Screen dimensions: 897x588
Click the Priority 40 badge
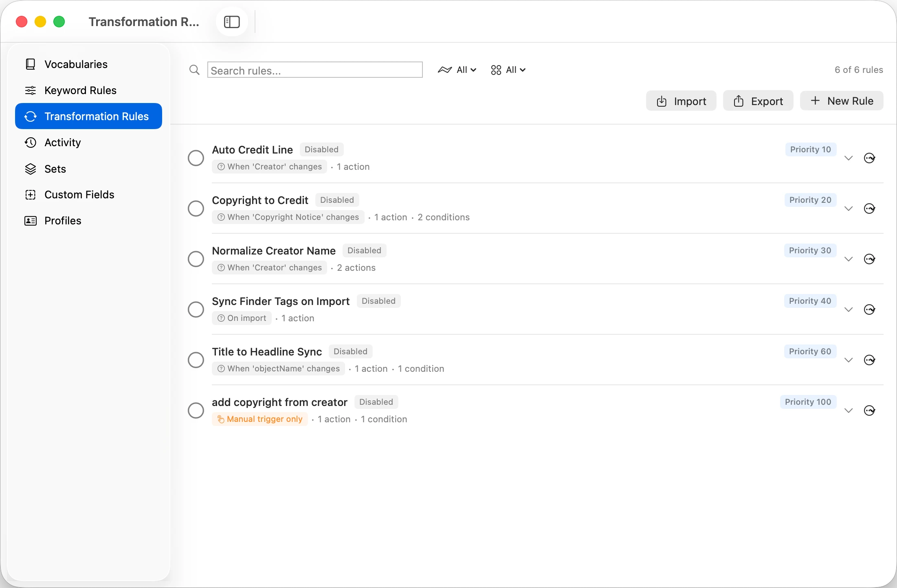[810, 301]
